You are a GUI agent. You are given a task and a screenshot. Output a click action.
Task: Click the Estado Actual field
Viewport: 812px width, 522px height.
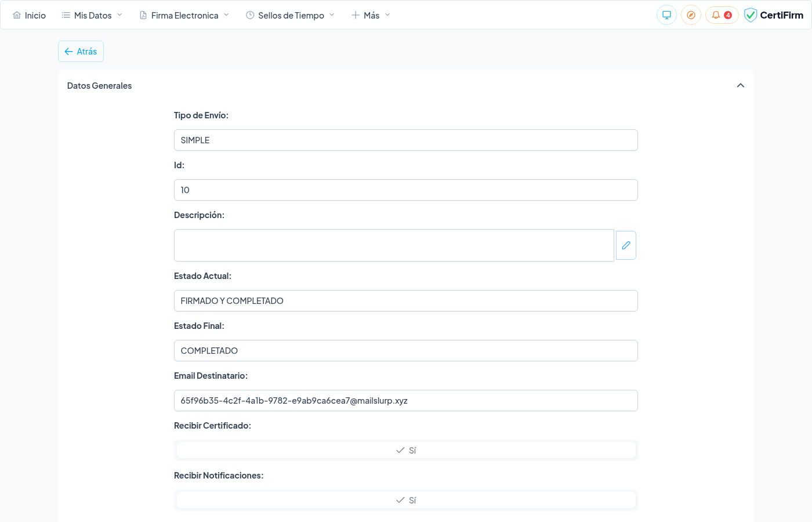pyautogui.click(x=405, y=301)
